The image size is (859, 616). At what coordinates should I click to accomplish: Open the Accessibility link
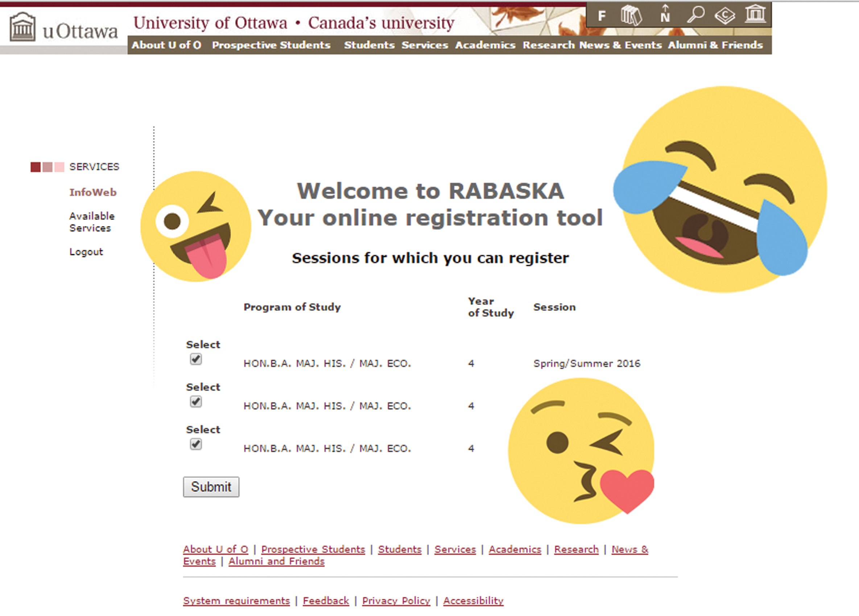[474, 601]
